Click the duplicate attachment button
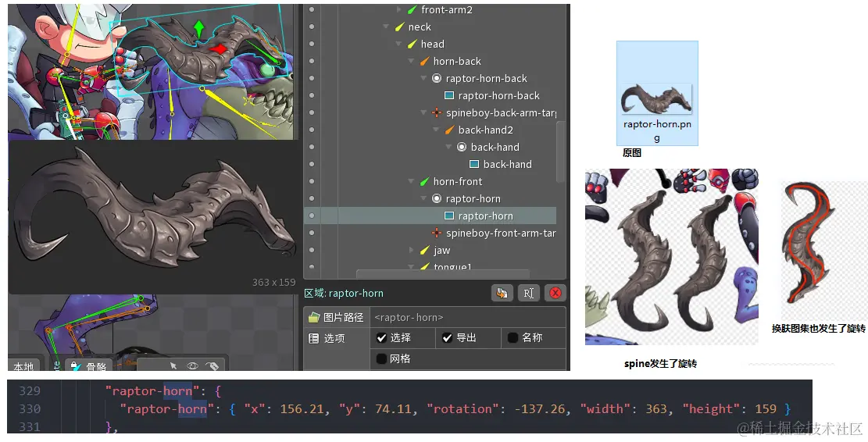The image size is (868, 442). point(502,293)
